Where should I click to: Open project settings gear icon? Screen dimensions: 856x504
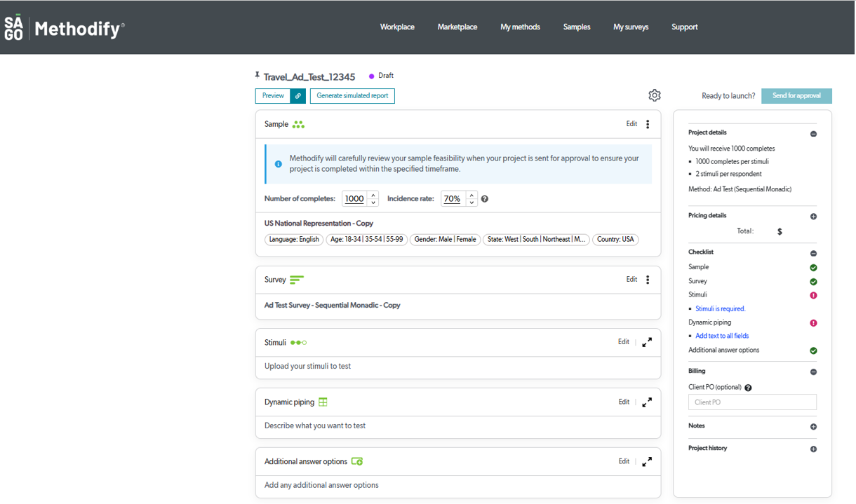pos(654,95)
